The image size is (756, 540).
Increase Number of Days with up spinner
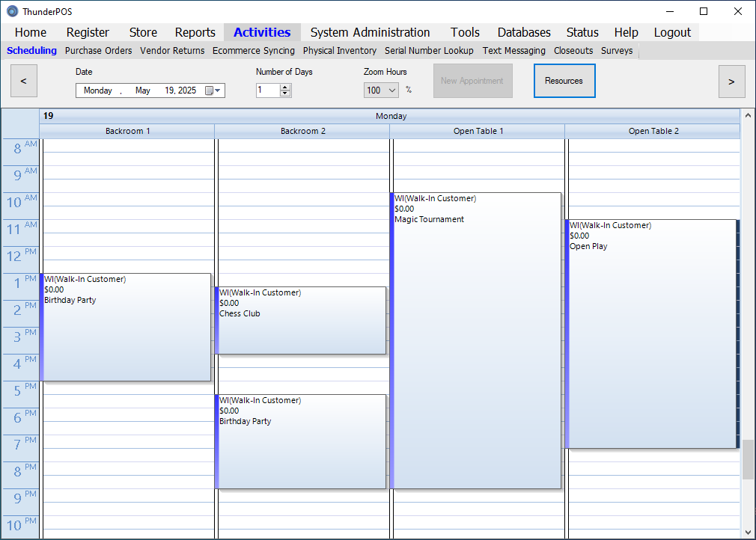coord(285,87)
